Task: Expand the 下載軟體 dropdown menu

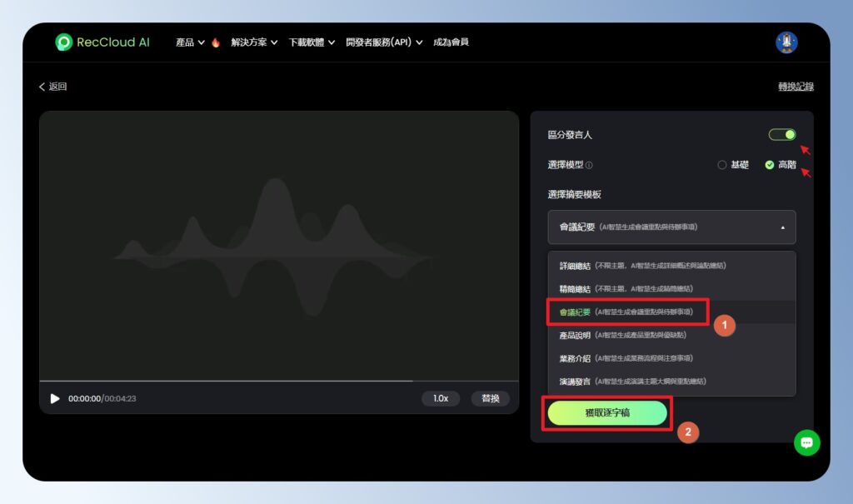Action: coord(308,41)
